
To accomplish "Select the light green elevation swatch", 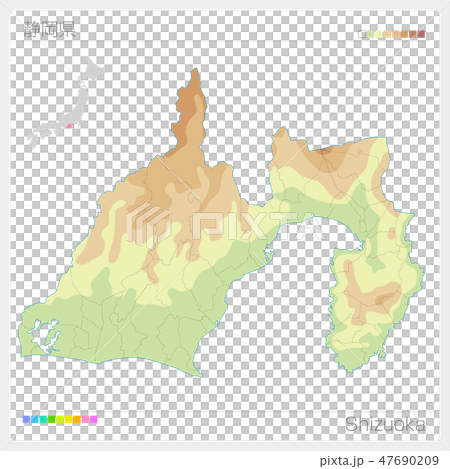I will 370,34.
